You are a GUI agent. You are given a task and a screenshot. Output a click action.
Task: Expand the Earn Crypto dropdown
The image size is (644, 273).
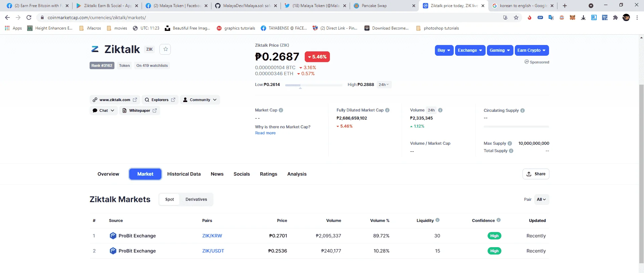click(532, 50)
